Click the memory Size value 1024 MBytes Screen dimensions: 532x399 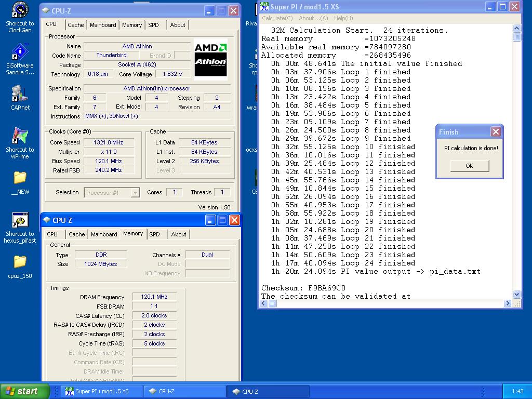101,264
